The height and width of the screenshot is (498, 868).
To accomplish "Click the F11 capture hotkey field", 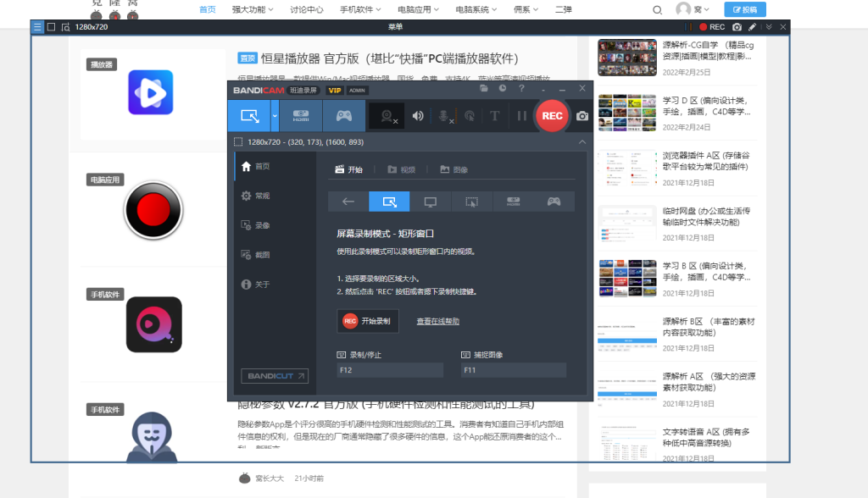I will point(514,369).
